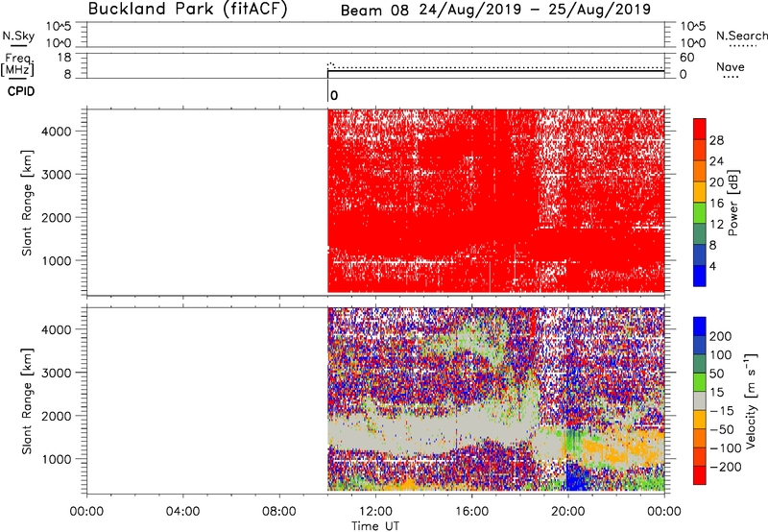Click the 28 tick on the power color bar

tap(716, 140)
